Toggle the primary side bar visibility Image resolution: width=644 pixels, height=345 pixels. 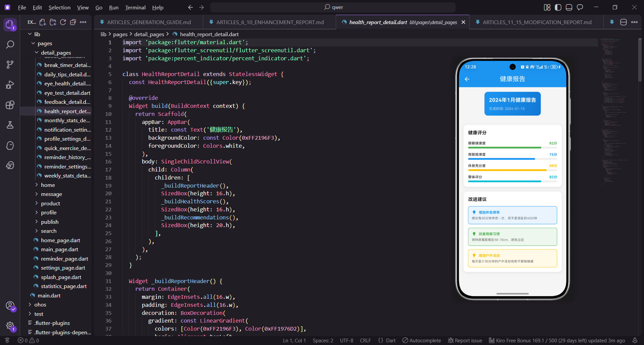pos(558,7)
